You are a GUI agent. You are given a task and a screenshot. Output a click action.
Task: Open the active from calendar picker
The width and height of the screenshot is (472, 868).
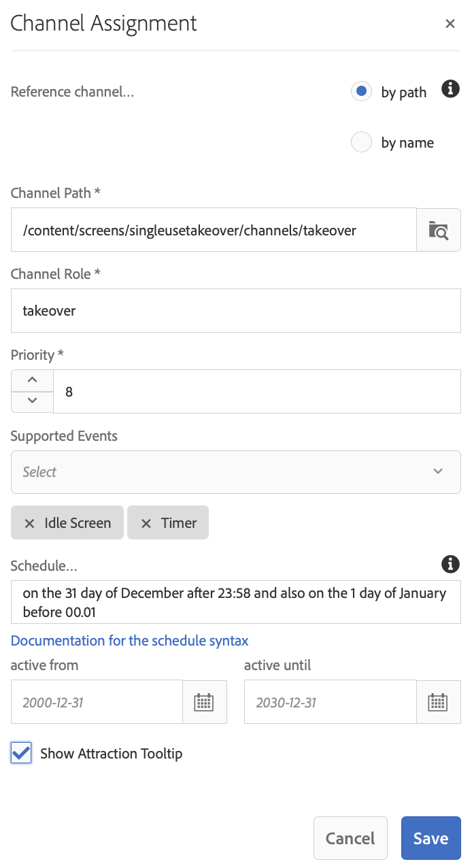pos(204,702)
